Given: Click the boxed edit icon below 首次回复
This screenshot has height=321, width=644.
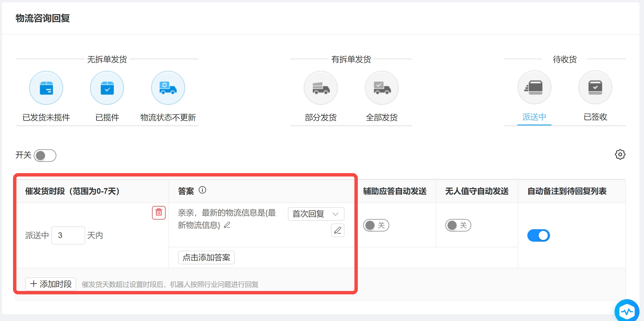Looking at the screenshot, I should coord(338,230).
